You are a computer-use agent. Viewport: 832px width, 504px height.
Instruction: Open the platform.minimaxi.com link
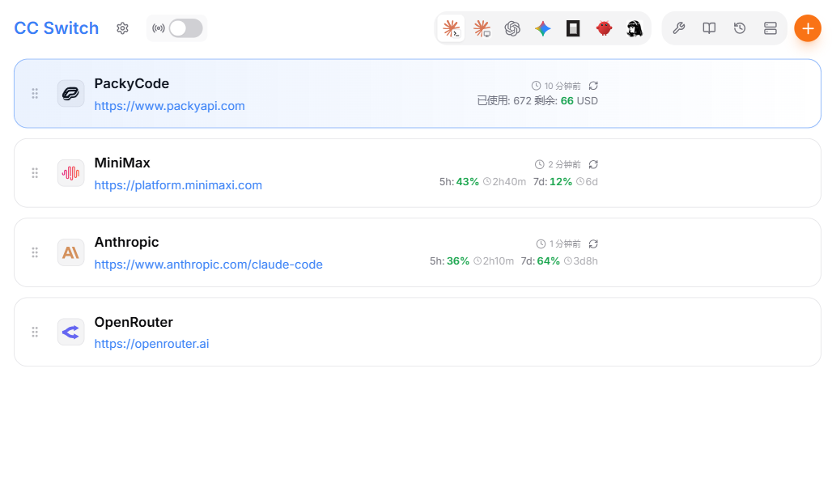tap(178, 185)
